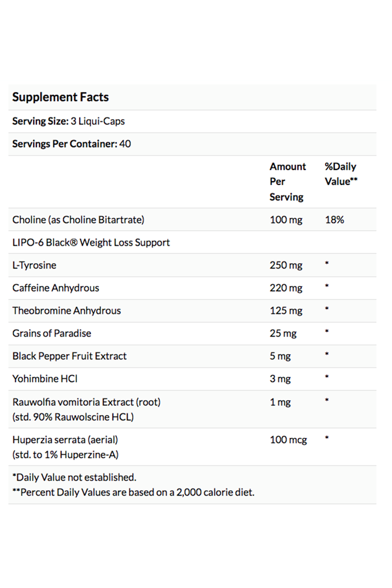This screenshot has width=392, height=588.
Task: Select the Amount Per Serving column header
Action: tap(287, 182)
